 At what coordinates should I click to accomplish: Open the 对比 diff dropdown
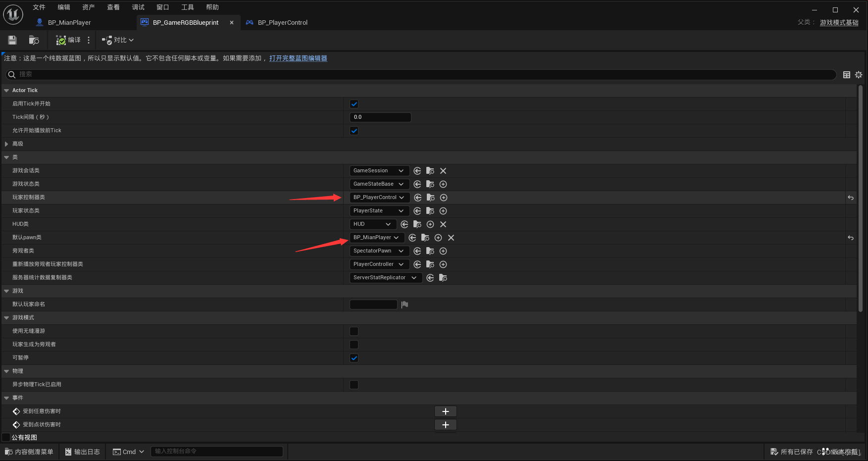point(118,40)
